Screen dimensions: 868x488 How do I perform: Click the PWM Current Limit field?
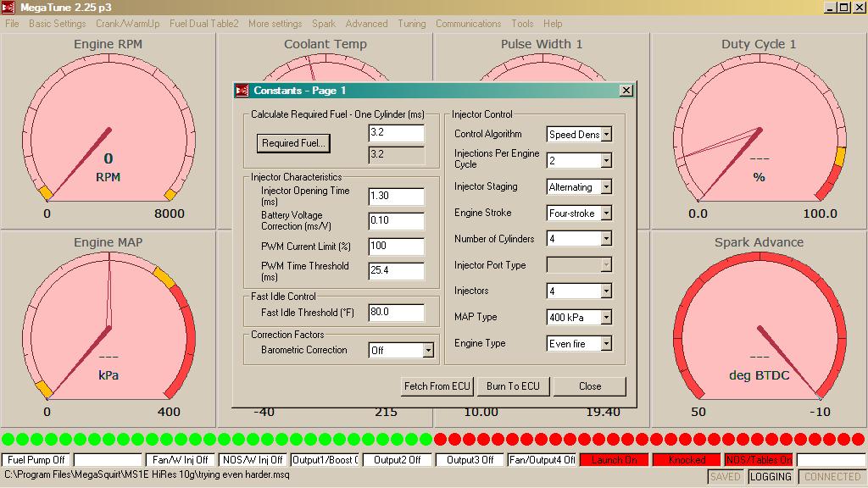tap(397, 247)
